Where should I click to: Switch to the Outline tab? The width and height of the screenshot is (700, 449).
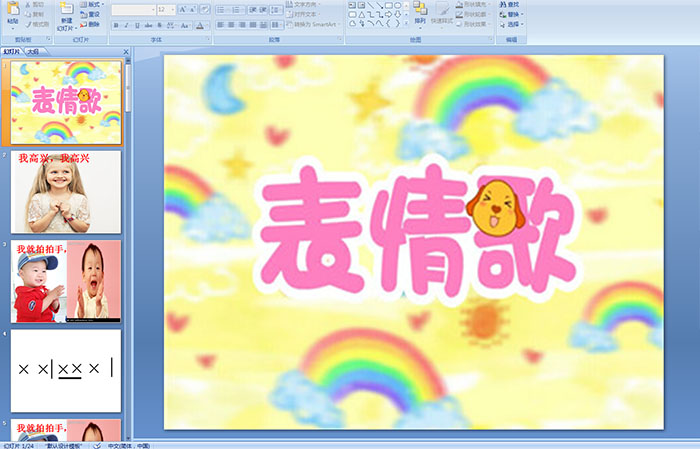(33, 52)
